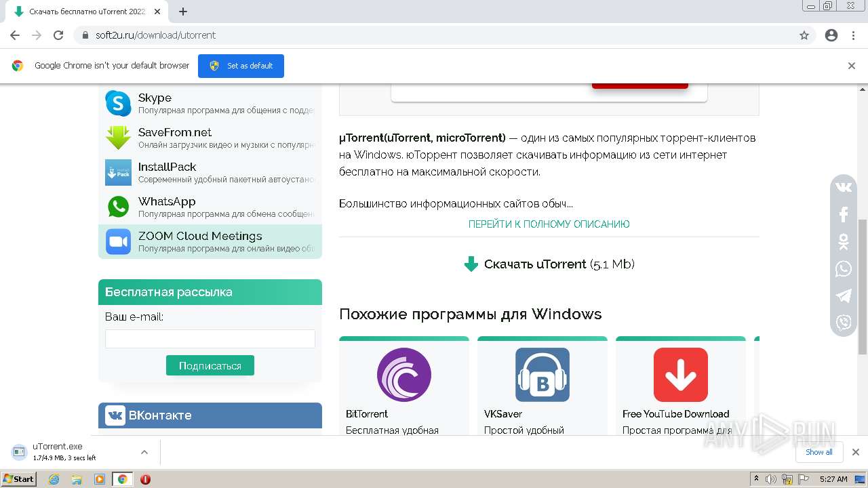The width and height of the screenshot is (868, 488).
Task: Open the WhatsApp program icon
Action: pos(118,207)
